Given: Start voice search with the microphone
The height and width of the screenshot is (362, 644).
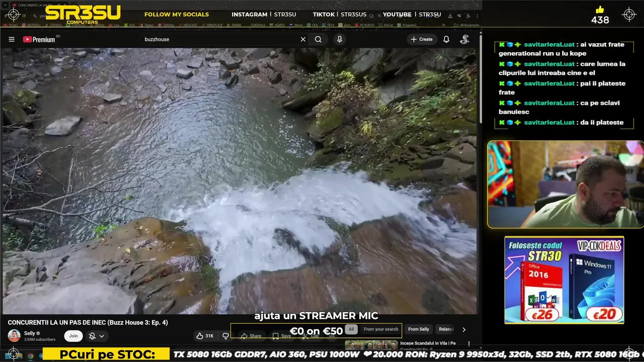Looking at the screenshot, I should pyautogui.click(x=340, y=39).
